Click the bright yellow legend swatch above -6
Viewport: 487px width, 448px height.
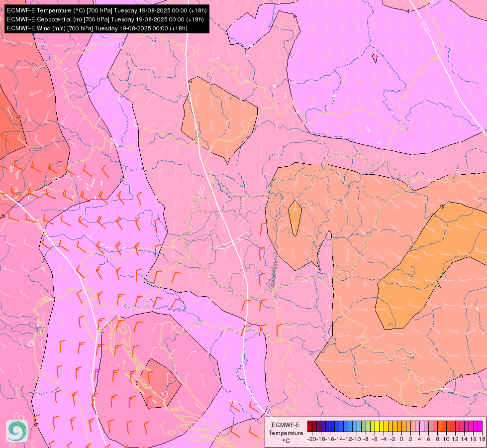[x=377, y=426]
